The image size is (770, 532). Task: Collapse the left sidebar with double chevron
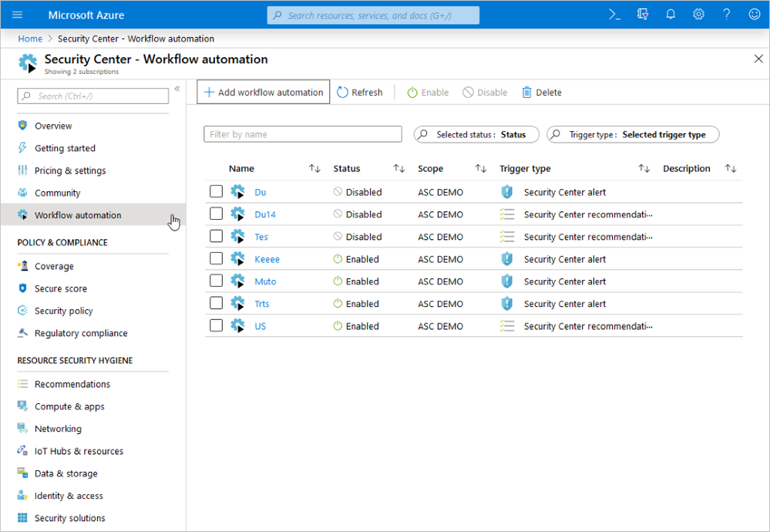tap(177, 89)
